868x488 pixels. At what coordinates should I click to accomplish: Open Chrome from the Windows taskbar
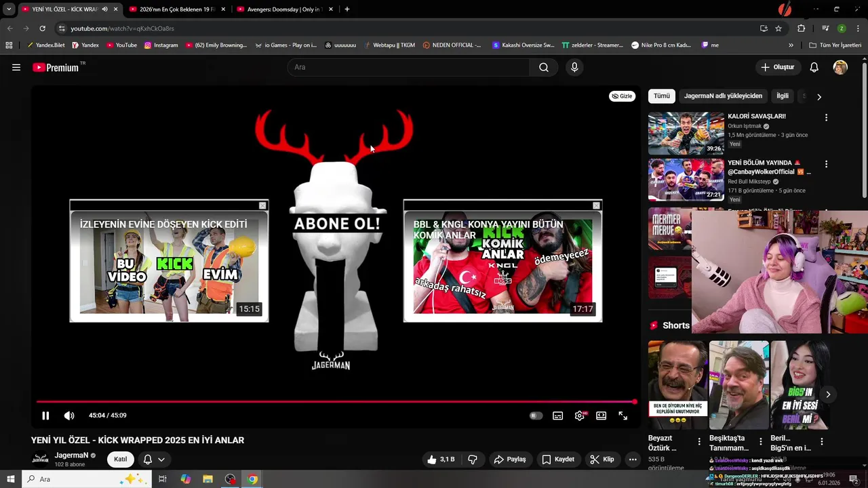pos(252,479)
